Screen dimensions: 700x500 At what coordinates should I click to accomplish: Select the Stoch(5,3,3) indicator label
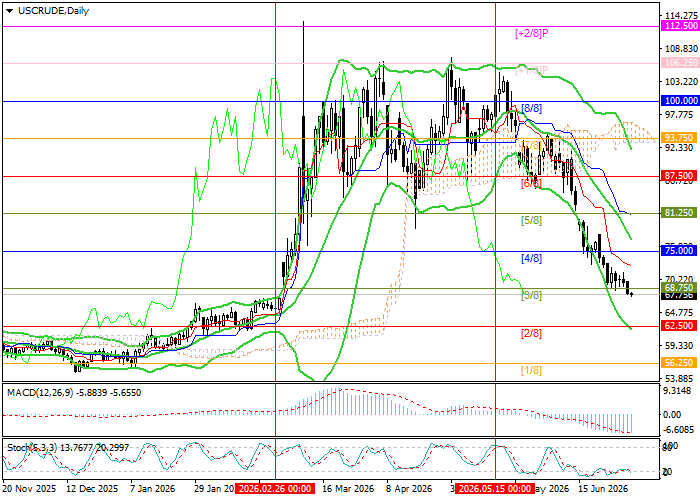point(32,447)
